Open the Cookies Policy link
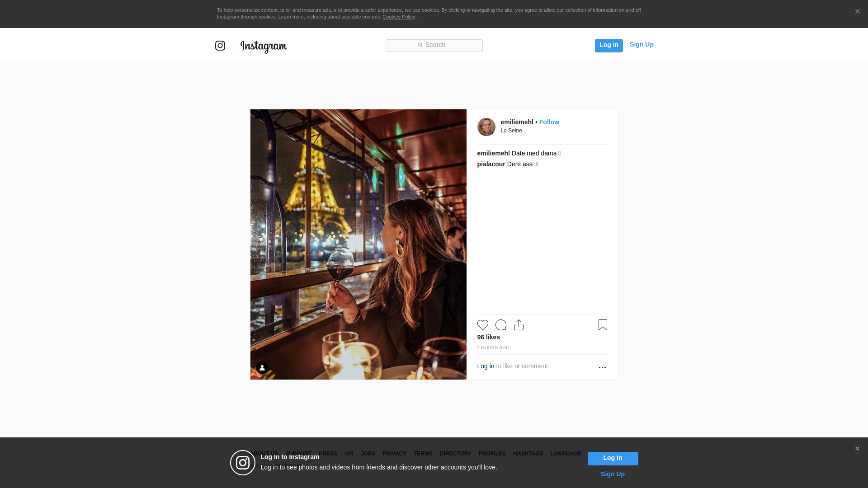The width and height of the screenshot is (868, 488). (399, 17)
